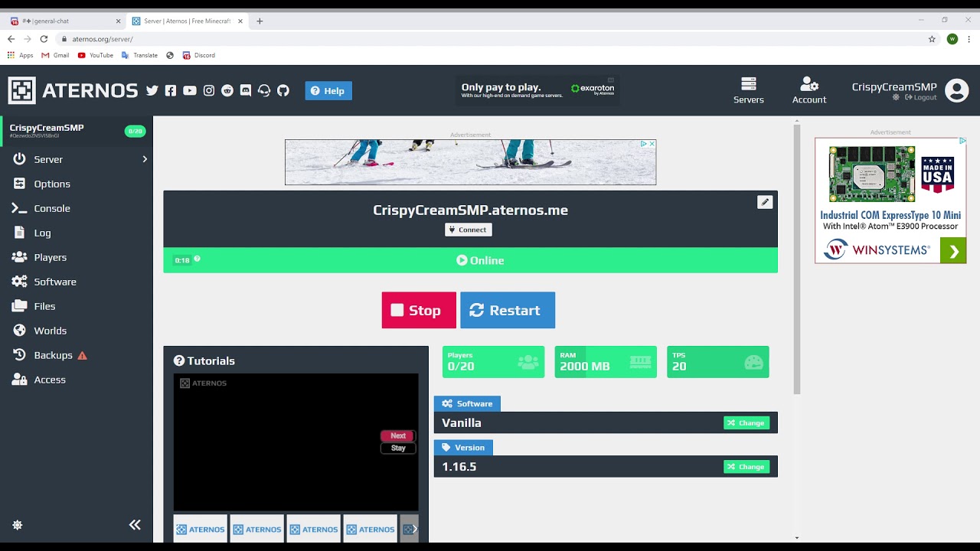Select the fourth Aternos tutorial thumbnail
The width and height of the screenshot is (980, 551).
point(371,529)
